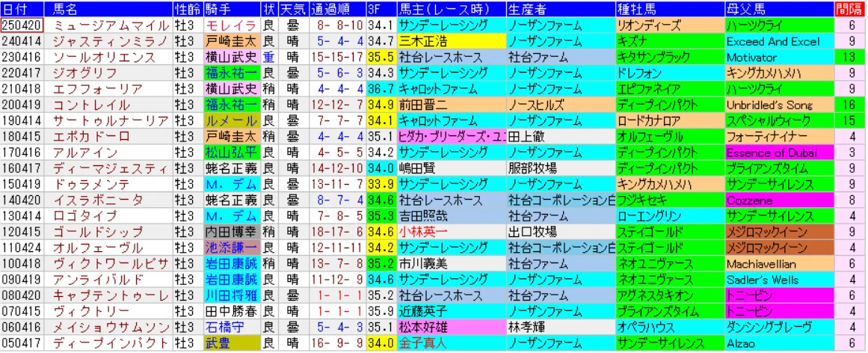Click jockey ルメール

point(231,121)
